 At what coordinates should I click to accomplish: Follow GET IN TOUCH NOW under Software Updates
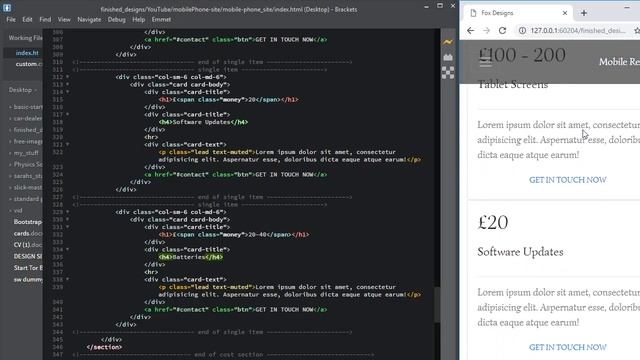click(x=568, y=347)
